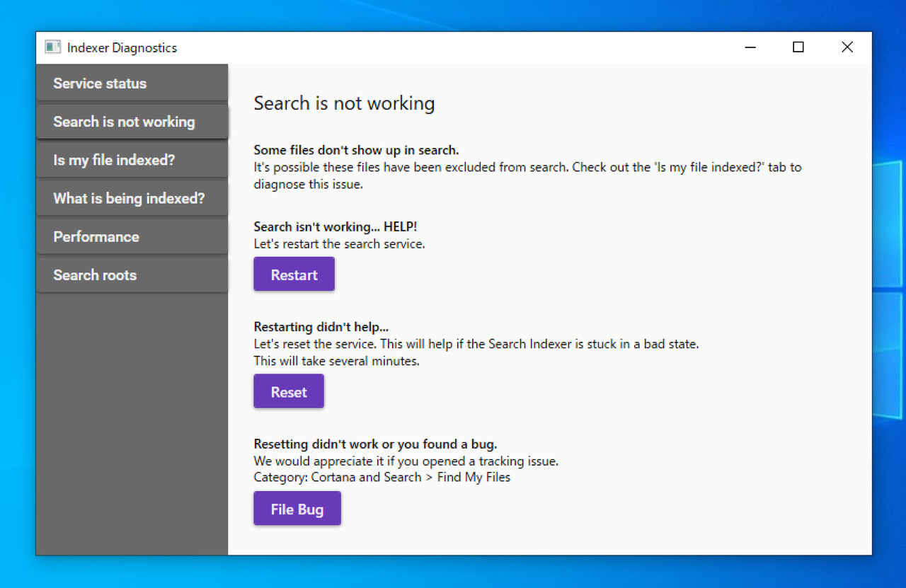
Task: Click the 'Category: Cortana and Search' line
Action: pos(382,477)
